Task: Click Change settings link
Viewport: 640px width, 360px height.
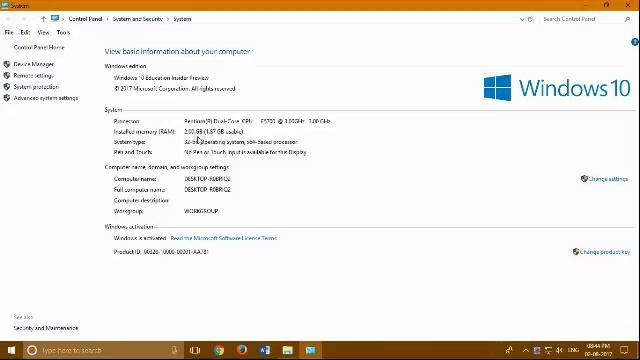Action: [608, 179]
